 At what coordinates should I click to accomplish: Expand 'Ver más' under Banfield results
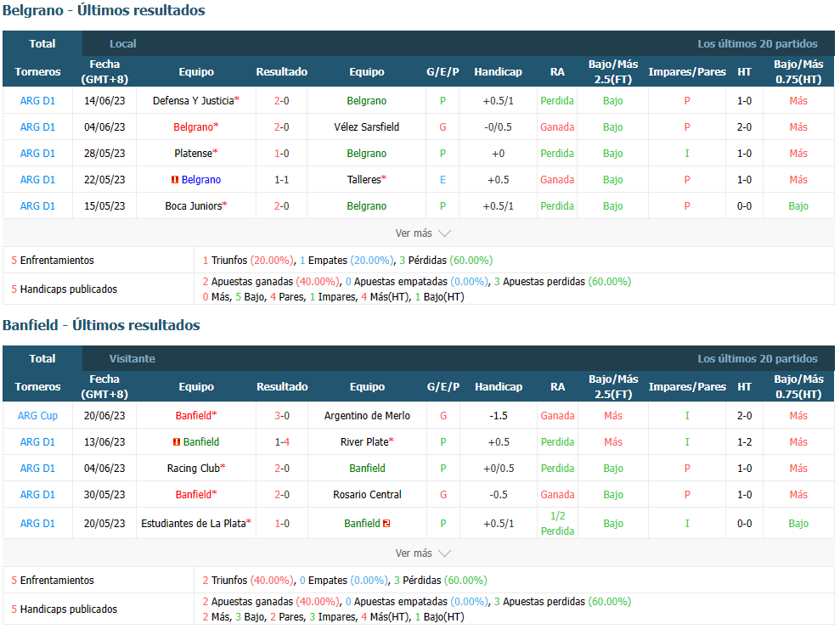point(423,553)
